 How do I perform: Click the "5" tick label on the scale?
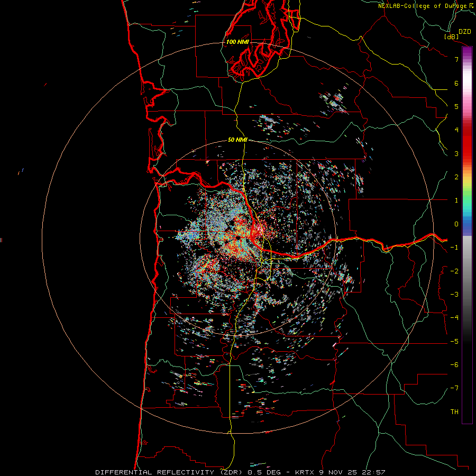(x=456, y=106)
